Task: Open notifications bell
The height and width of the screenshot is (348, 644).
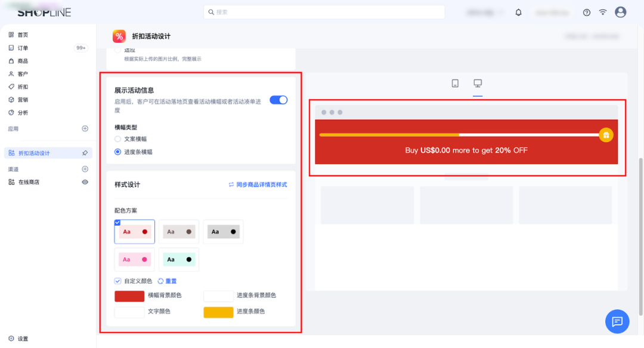Action: [518, 13]
